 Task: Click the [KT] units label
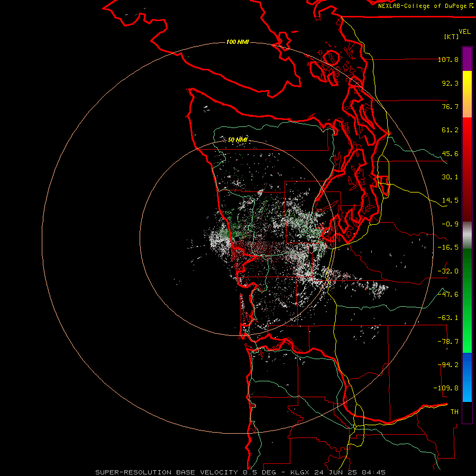[452, 36]
